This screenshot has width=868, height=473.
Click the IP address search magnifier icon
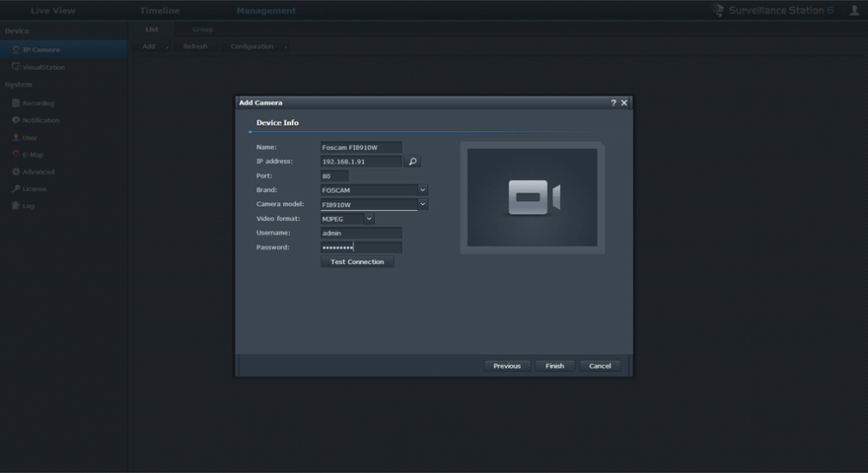pyautogui.click(x=413, y=161)
